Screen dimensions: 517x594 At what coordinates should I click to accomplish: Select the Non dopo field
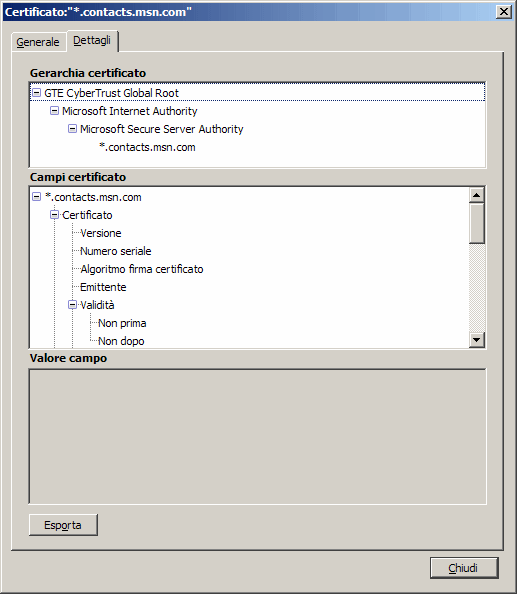click(121, 341)
